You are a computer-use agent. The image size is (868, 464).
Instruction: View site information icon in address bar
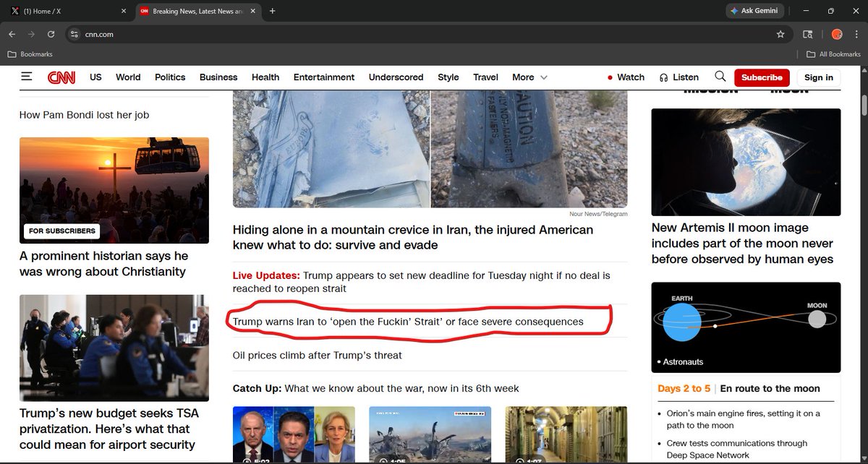click(73, 34)
